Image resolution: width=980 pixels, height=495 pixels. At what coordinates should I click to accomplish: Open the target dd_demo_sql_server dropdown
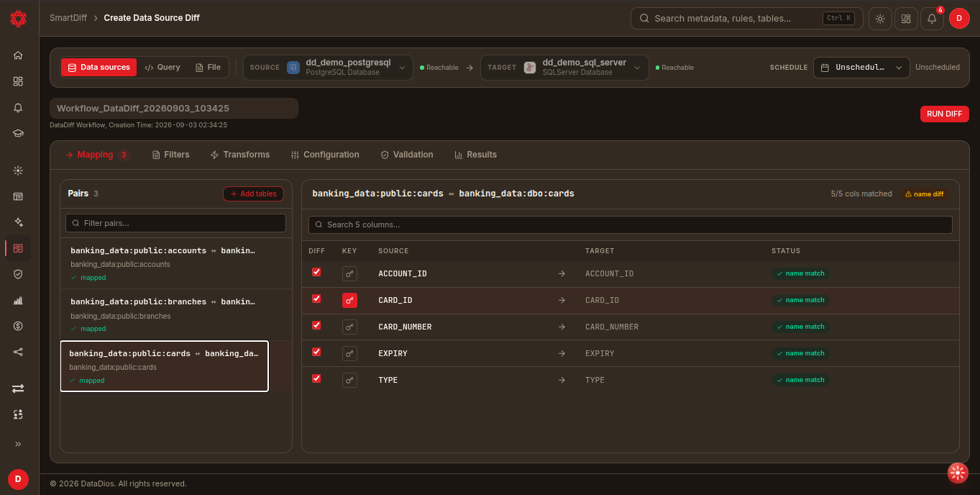pos(564,67)
